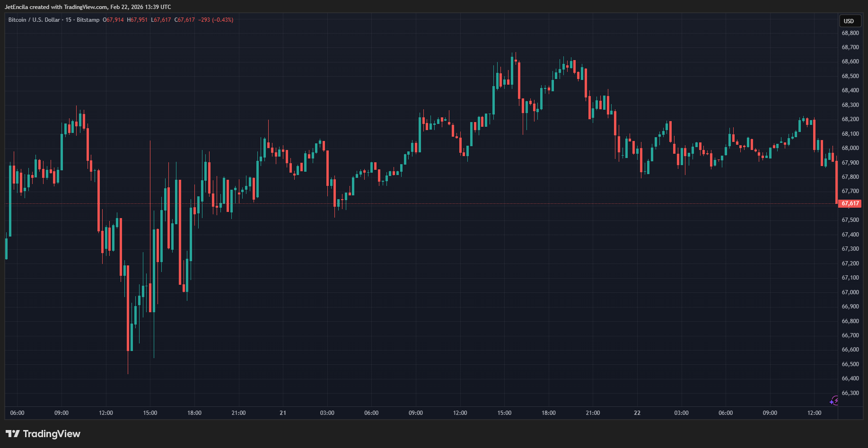Click the 22 date marker on time axis
The width and height of the screenshot is (868, 448).
637,413
